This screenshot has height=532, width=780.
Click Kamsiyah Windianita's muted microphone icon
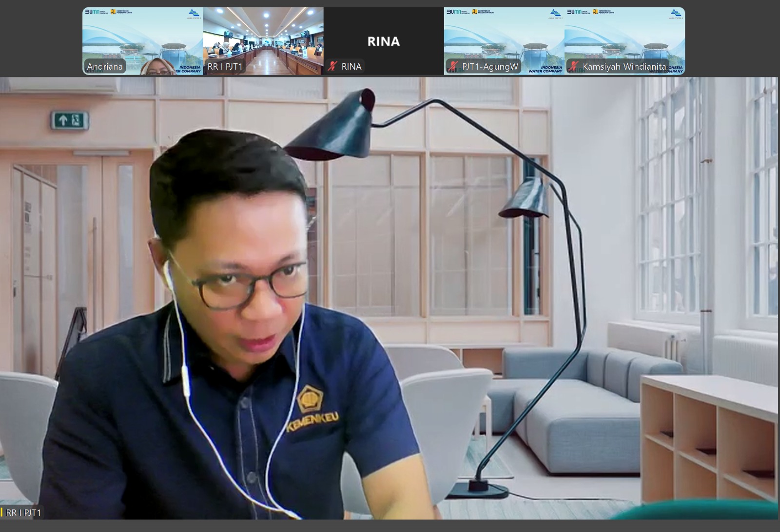coord(574,66)
